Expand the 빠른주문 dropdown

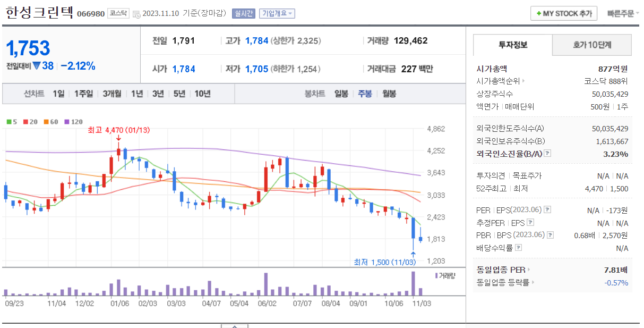tap(623, 14)
